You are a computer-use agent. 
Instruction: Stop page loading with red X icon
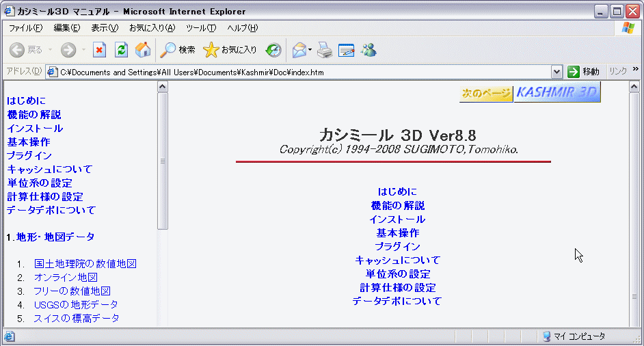(x=99, y=50)
